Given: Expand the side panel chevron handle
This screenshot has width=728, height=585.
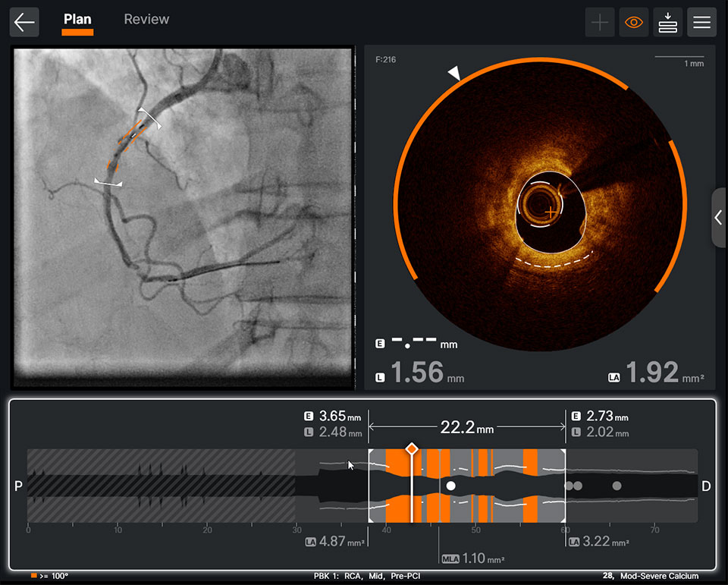Looking at the screenshot, I should point(719,218).
